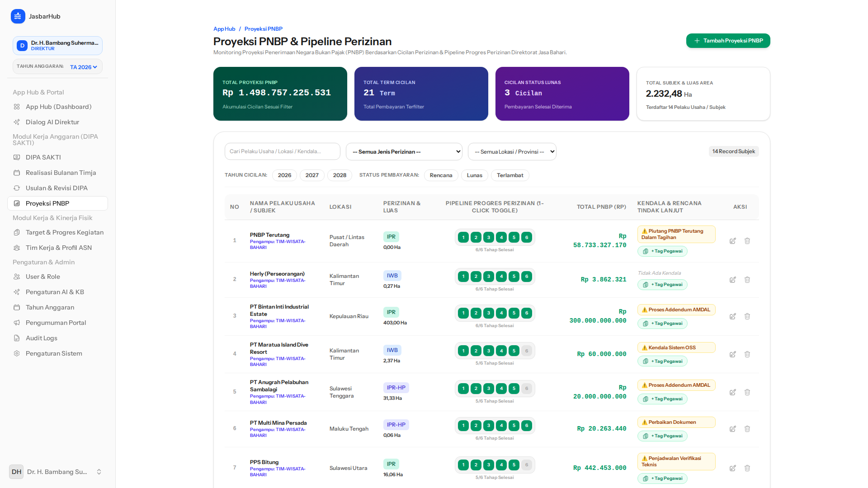Viewport: 868px width, 488px height.
Task: Click trash icon for PPS Bitung row
Action: coord(747,468)
